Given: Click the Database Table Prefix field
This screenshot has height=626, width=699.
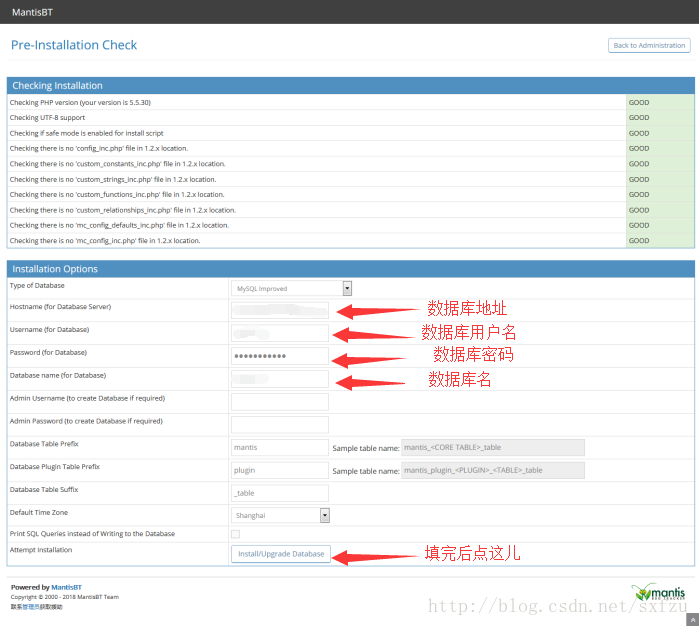Looking at the screenshot, I should click(280, 447).
